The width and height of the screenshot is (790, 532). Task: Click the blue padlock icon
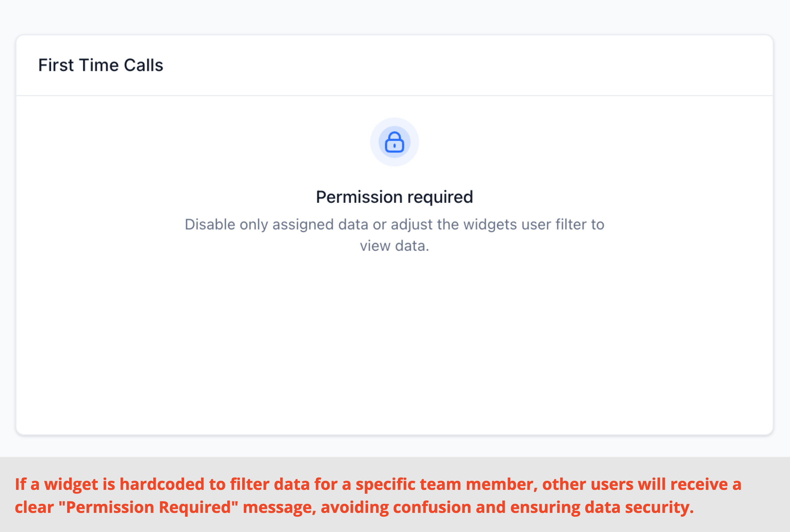(394, 142)
